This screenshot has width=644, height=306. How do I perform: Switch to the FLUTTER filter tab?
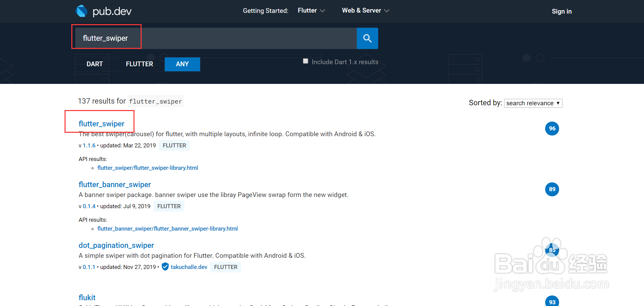pos(139,64)
